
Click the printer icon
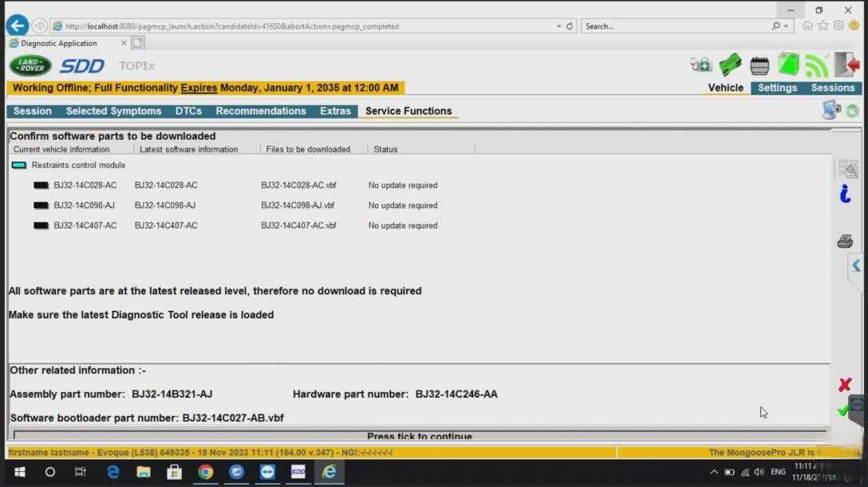tap(845, 241)
